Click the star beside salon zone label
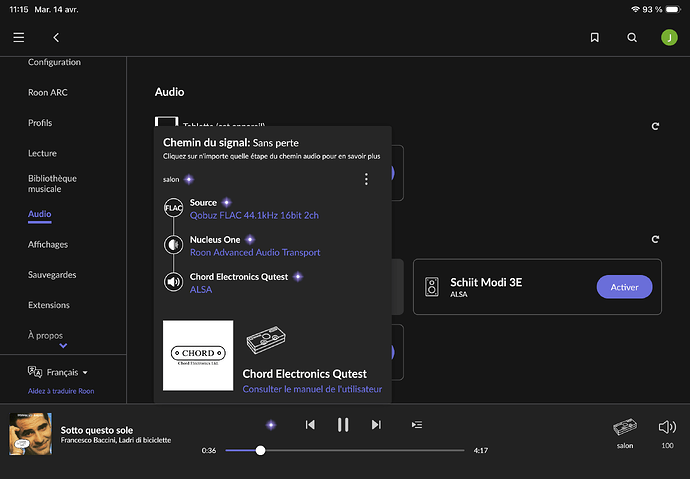The width and height of the screenshot is (690, 479). click(189, 179)
